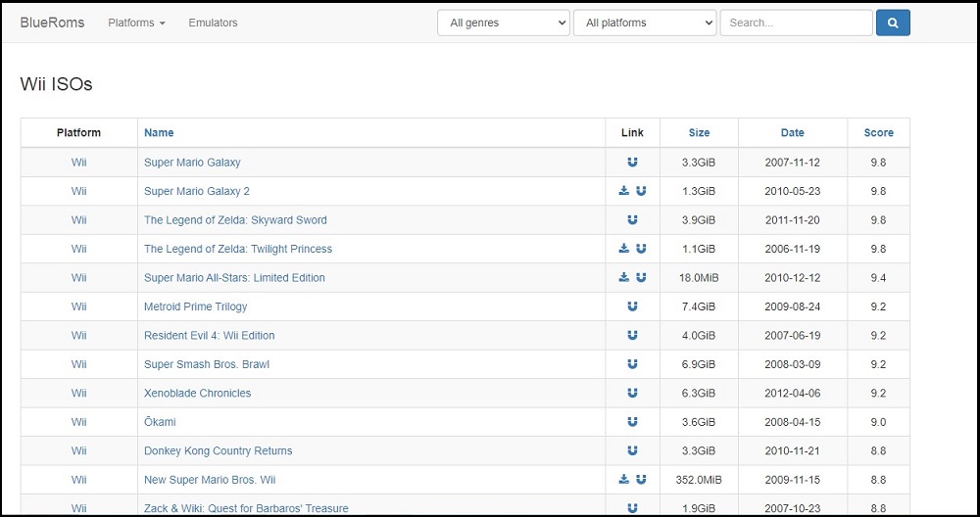Open the Ōkami game link
Viewport: 980px width, 517px height.
tap(160, 421)
